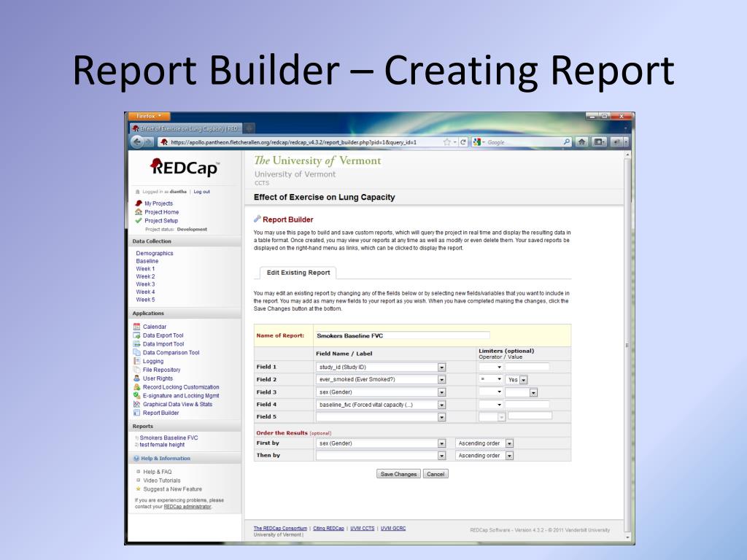747x560 pixels.
Task: Click the Help & Information question icon
Action: coord(136,458)
